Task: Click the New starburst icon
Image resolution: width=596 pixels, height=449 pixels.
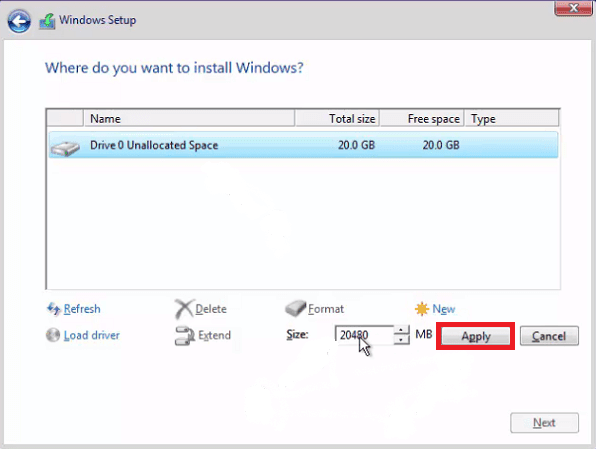Action: coord(422,309)
